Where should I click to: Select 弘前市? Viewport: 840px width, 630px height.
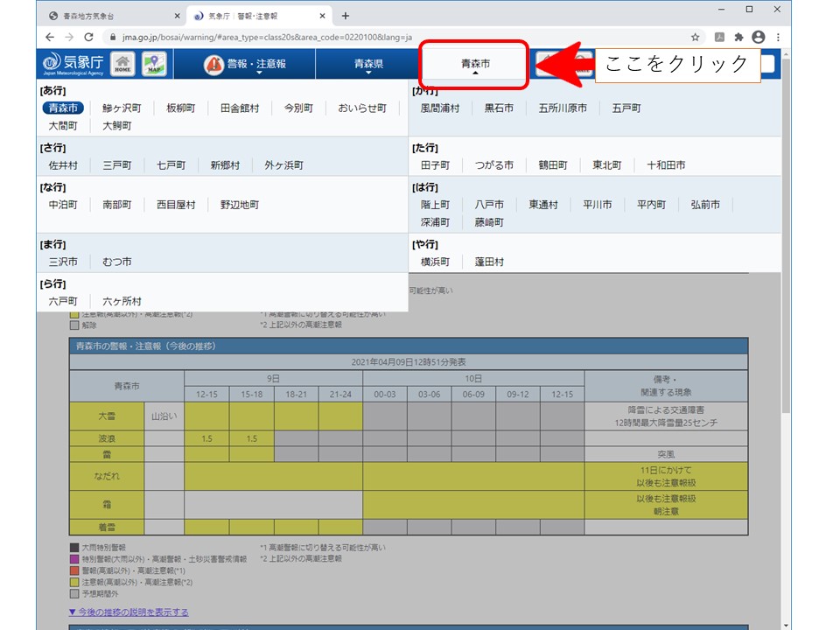coord(705,205)
